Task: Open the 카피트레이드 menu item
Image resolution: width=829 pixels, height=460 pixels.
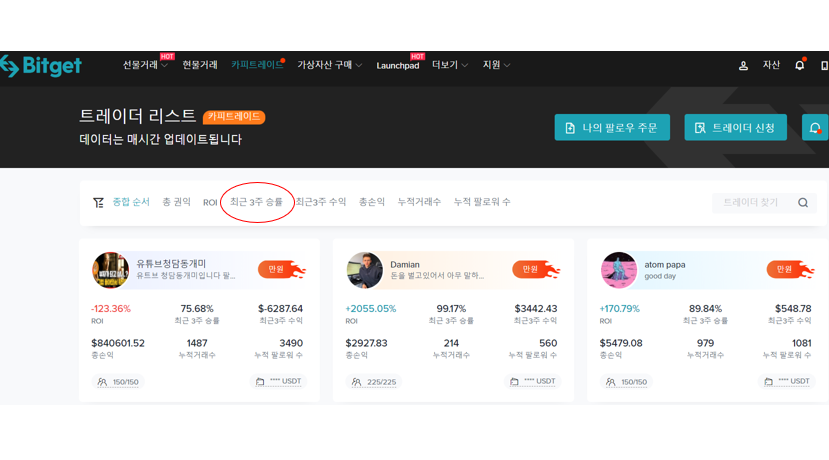Action: pos(257,65)
